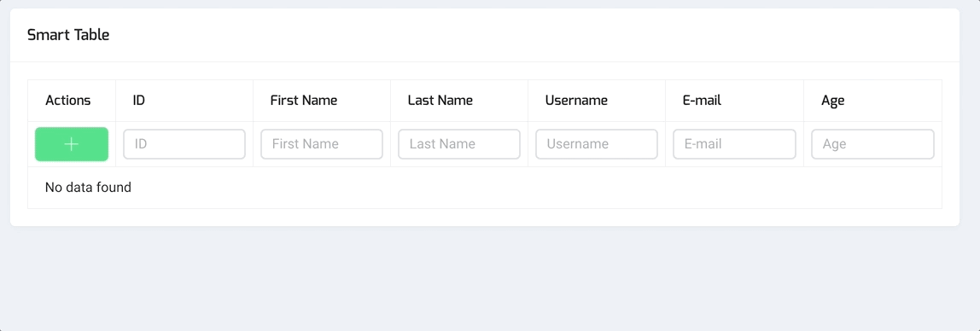Click the white plus icon to add row
The width and height of the screenshot is (980, 331).
[x=71, y=144]
